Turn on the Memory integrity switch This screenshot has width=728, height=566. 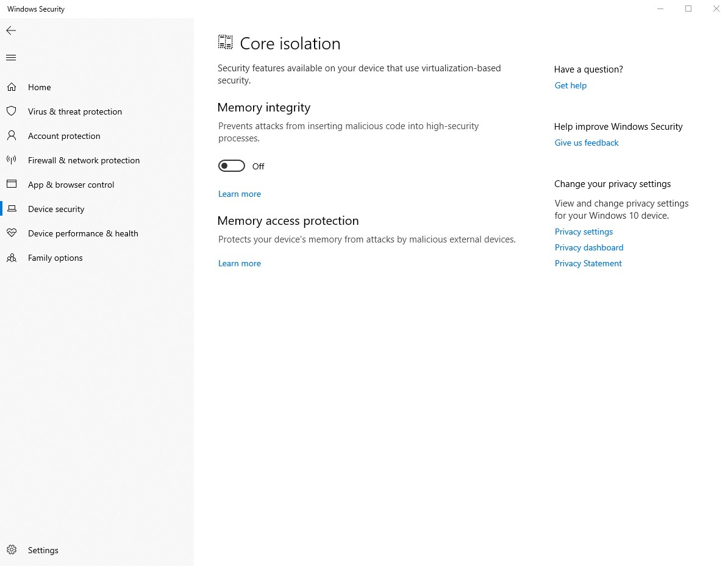pyautogui.click(x=232, y=166)
